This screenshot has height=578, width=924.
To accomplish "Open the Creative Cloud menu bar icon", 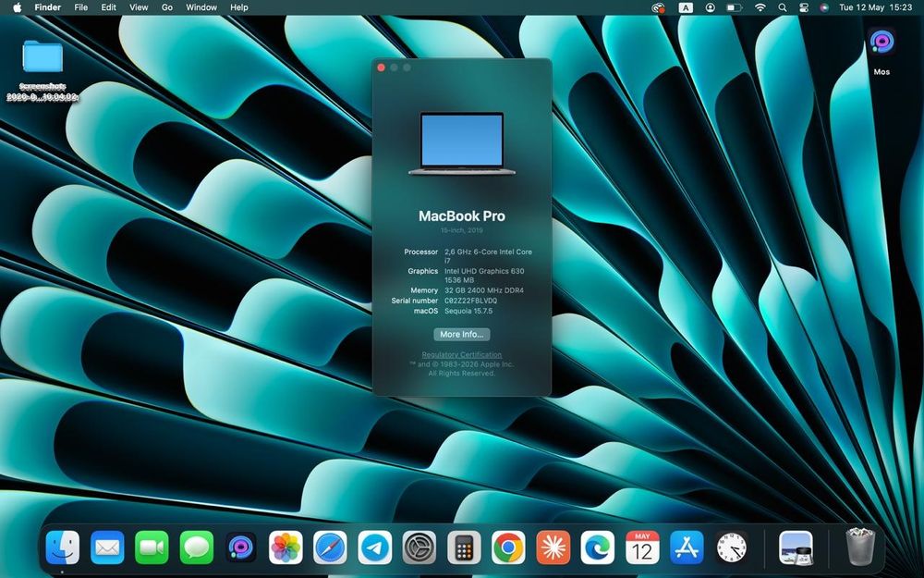I will point(658,7).
